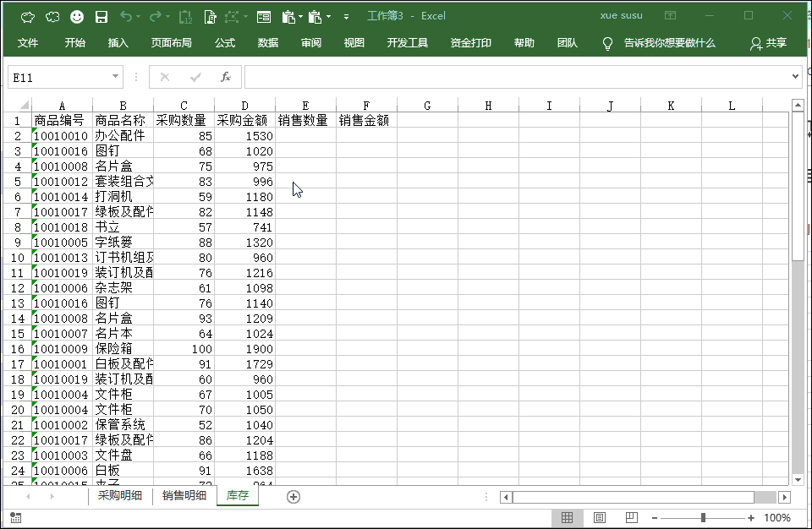Image resolution: width=812 pixels, height=529 pixels.
Task: Open Page Layout view from the status bar
Action: click(600, 517)
